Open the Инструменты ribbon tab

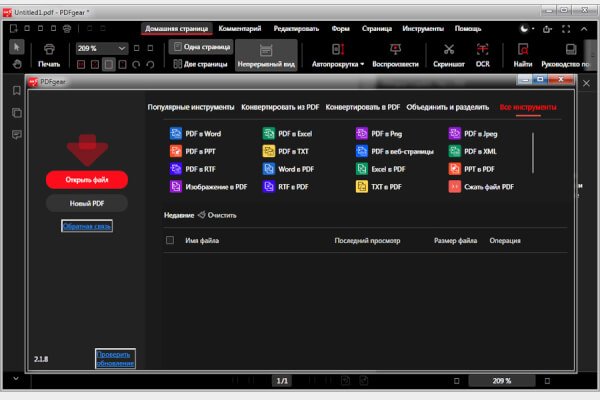(x=423, y=29)
